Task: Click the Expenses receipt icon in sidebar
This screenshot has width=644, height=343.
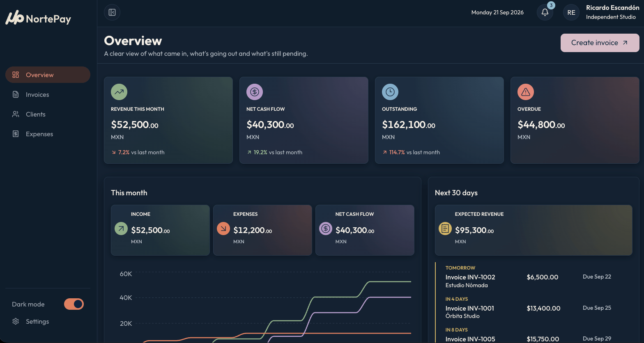Action: tap(16, 134)
